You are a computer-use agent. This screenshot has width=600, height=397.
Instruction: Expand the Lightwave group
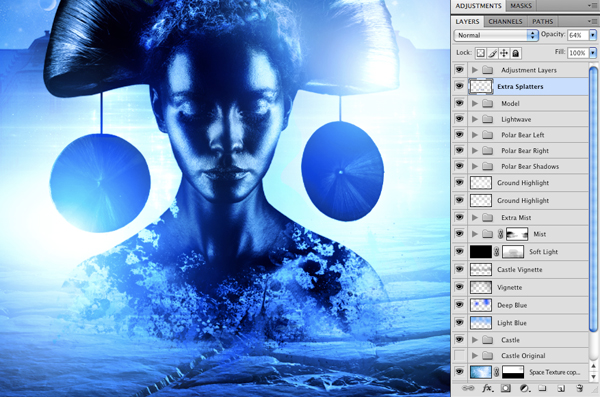474,119
